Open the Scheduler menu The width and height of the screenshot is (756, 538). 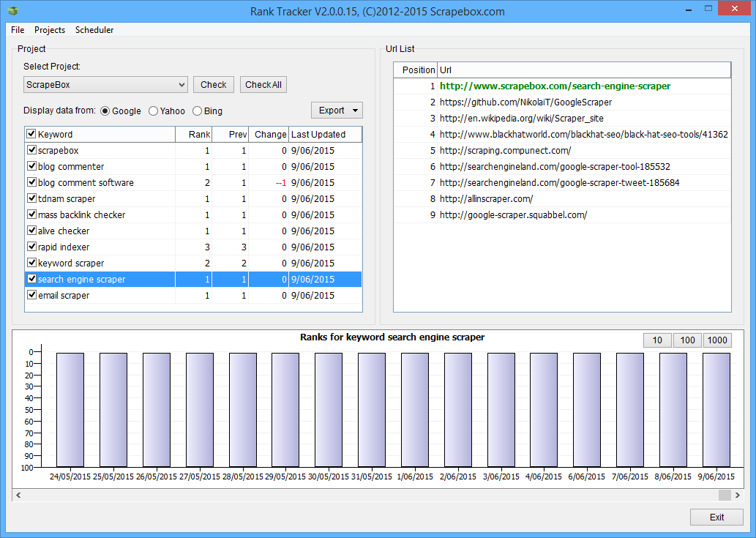tap(94, 30)
